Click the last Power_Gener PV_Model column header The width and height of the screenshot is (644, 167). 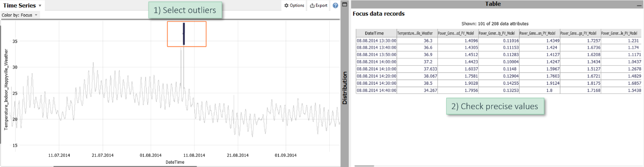[621, 33]
